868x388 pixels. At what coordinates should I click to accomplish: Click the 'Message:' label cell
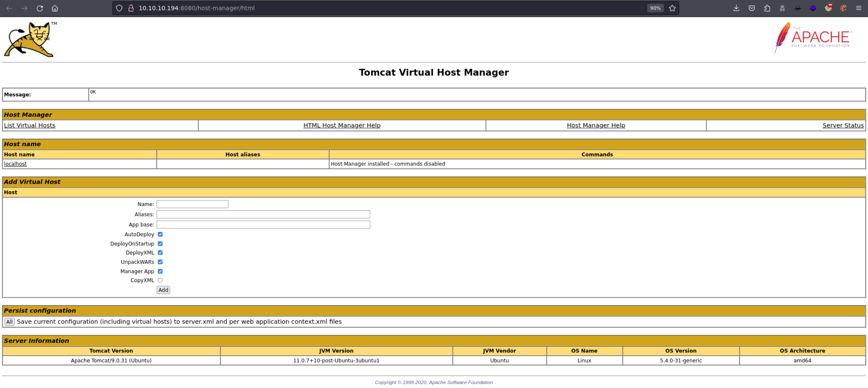[x=45, y=95]
